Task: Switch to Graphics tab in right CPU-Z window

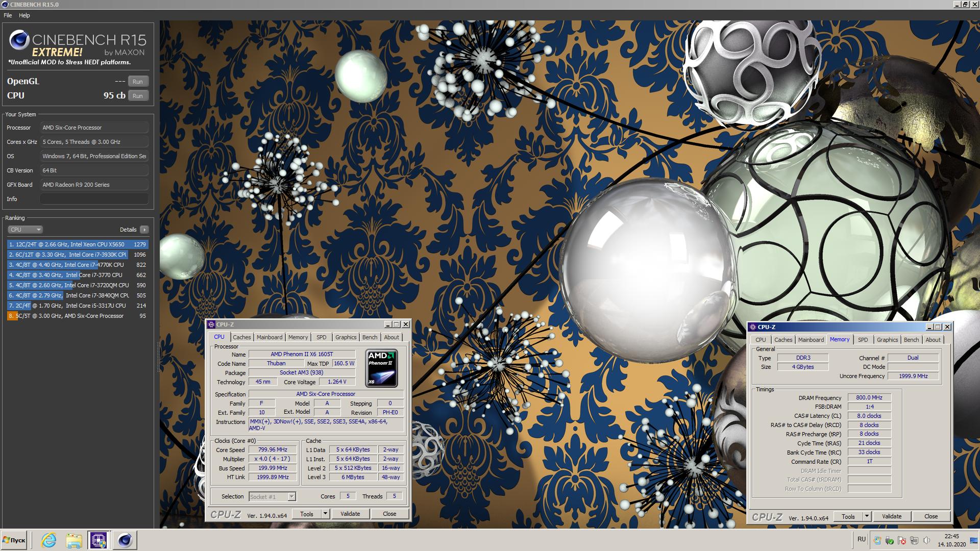Action: coord(888,340)
